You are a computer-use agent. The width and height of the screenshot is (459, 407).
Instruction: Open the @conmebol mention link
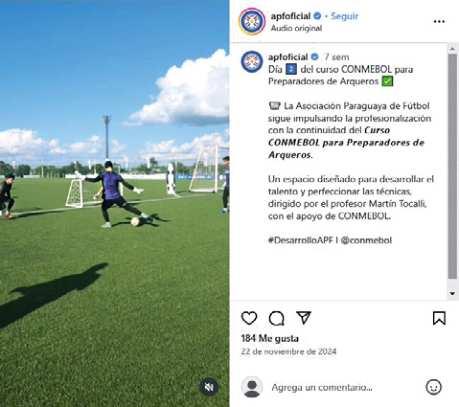point(366,240)
